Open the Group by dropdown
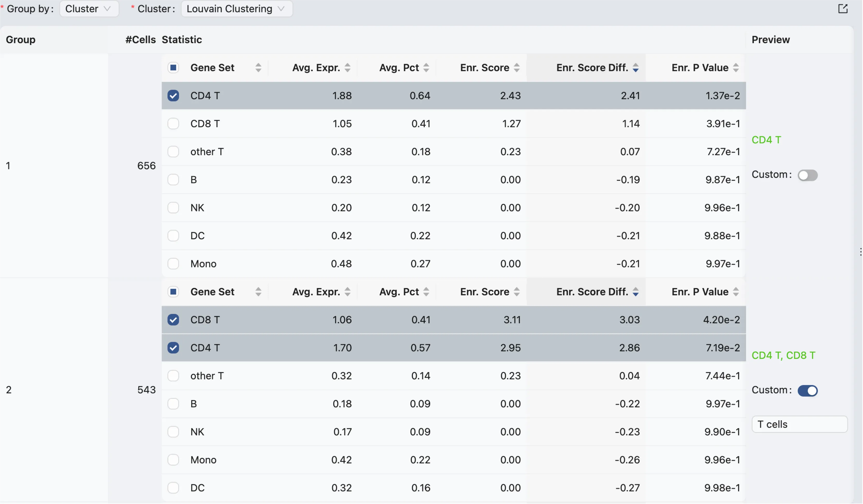 (89, 9)
